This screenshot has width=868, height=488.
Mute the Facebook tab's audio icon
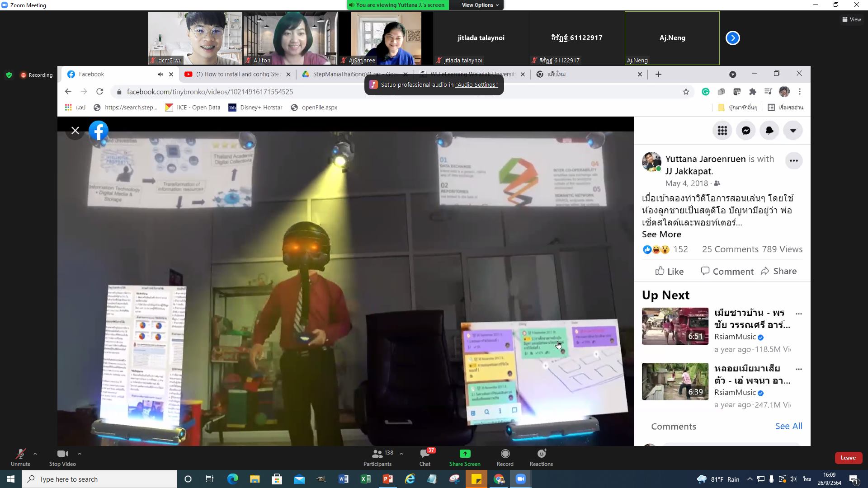point(160,74)
